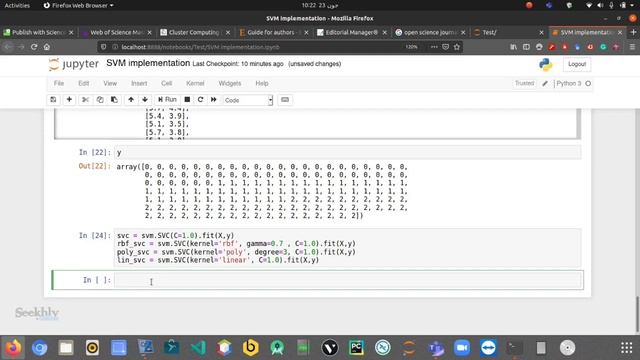This screenshot has width=640, height=360.
Task: Click the Jupyter logo
Action: (x=74, y=64)
